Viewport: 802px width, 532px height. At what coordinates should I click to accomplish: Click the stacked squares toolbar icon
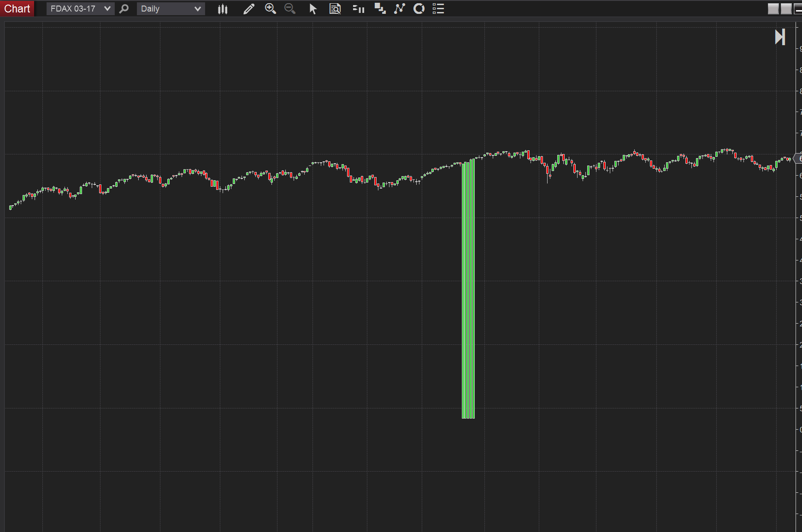380,9
